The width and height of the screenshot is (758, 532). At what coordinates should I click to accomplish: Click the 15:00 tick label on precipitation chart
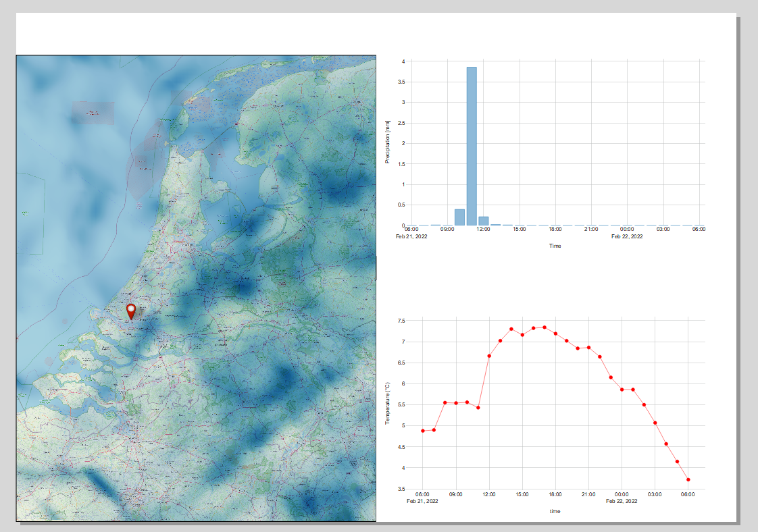(520, 229)
